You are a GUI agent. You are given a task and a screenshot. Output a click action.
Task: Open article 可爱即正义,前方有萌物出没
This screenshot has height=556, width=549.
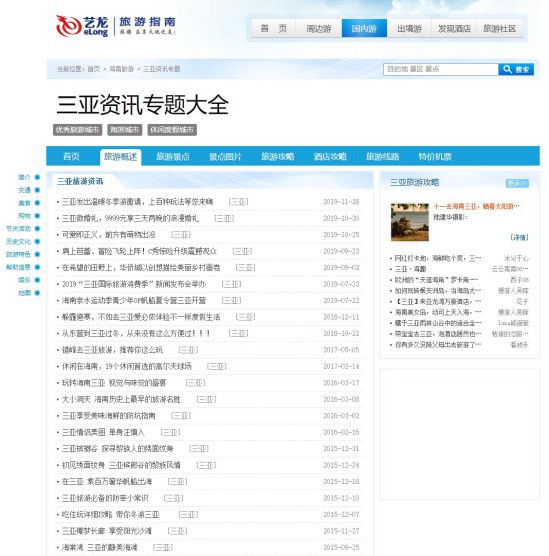pyautogui.click(x=109, y=235)
